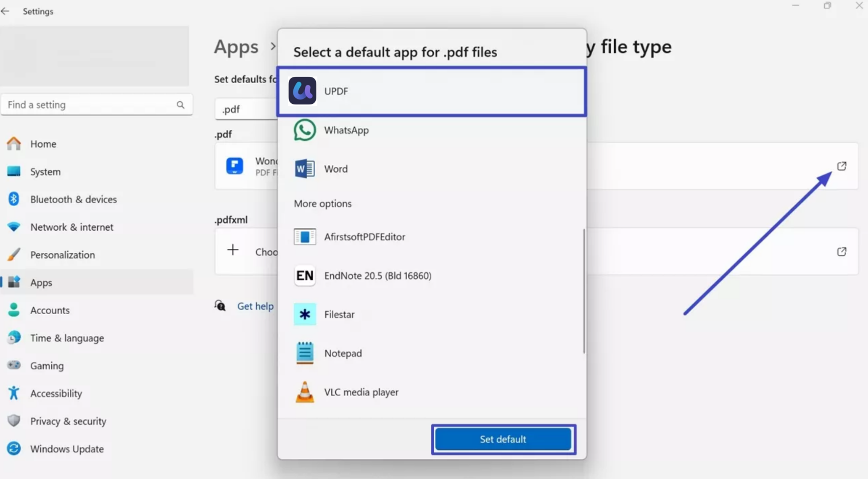Select the VLC media player label
The width and height of the screenshot is (868, 479).
click(361, 392)
